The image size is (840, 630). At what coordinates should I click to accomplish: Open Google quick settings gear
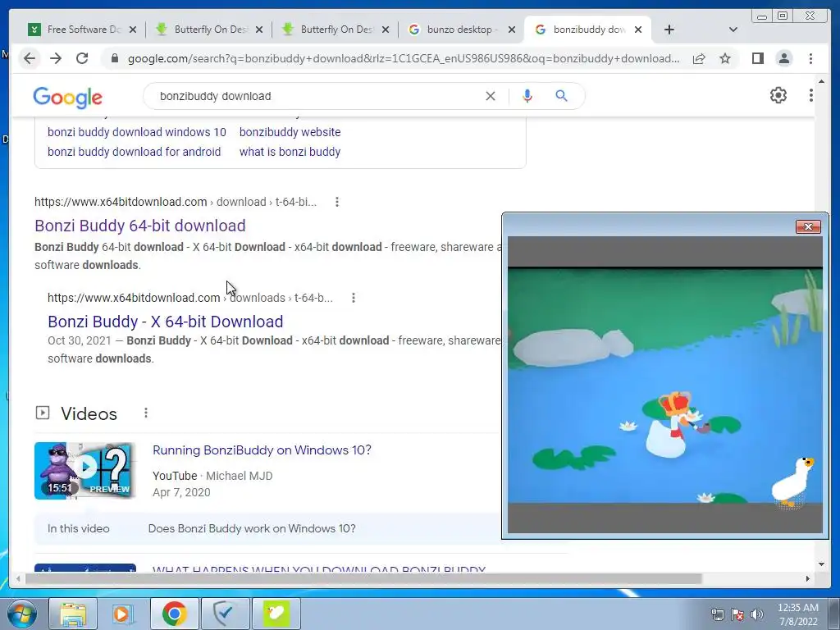778,95
